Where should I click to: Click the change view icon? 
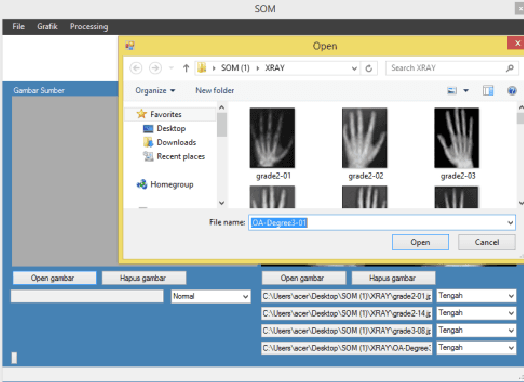click(452, 91)
